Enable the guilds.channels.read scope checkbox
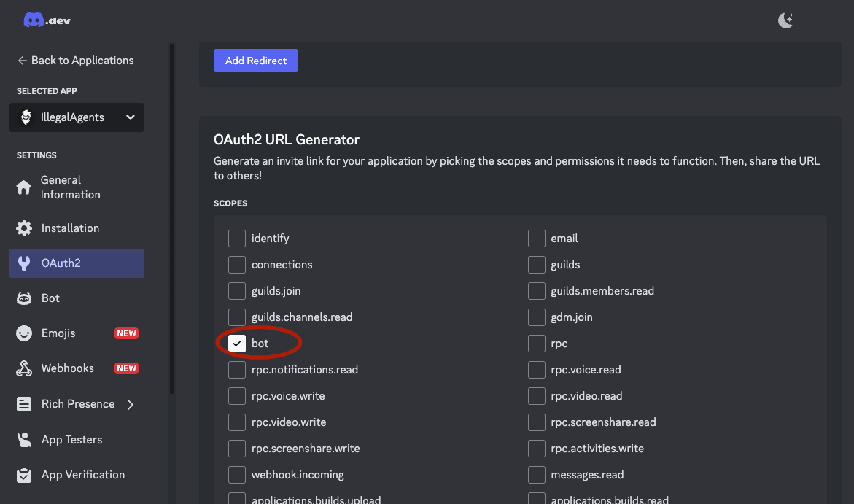The width and height of the screenshot is (854, 504). (237, 317)
